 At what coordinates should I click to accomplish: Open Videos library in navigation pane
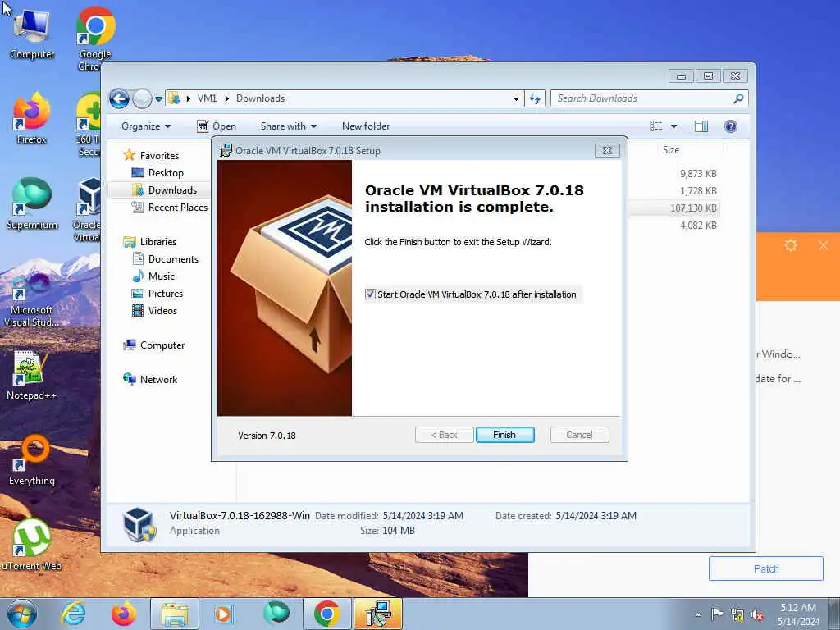pos(162,310)
